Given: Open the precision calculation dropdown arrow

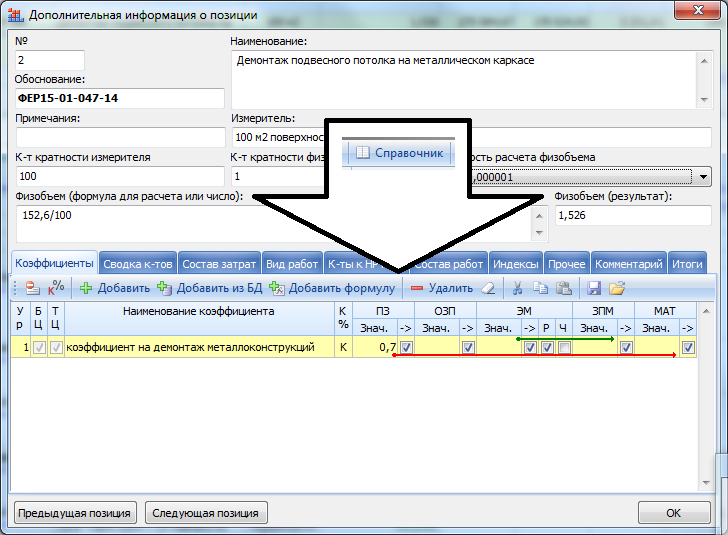Looking at the screenshot, I should (704, 177).
